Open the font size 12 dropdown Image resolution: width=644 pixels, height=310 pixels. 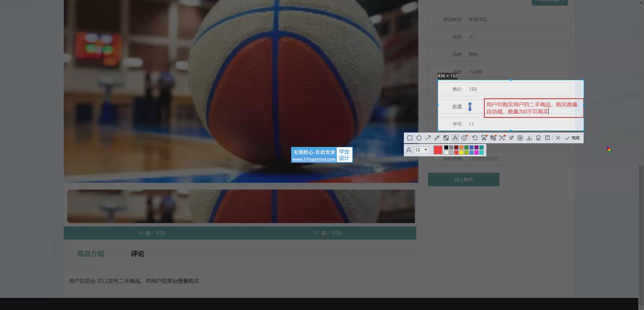click(422, 150)
